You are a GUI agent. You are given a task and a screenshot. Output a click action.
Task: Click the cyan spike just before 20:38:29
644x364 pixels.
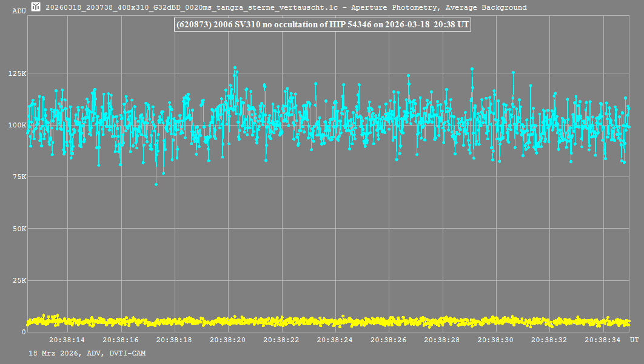472,69
